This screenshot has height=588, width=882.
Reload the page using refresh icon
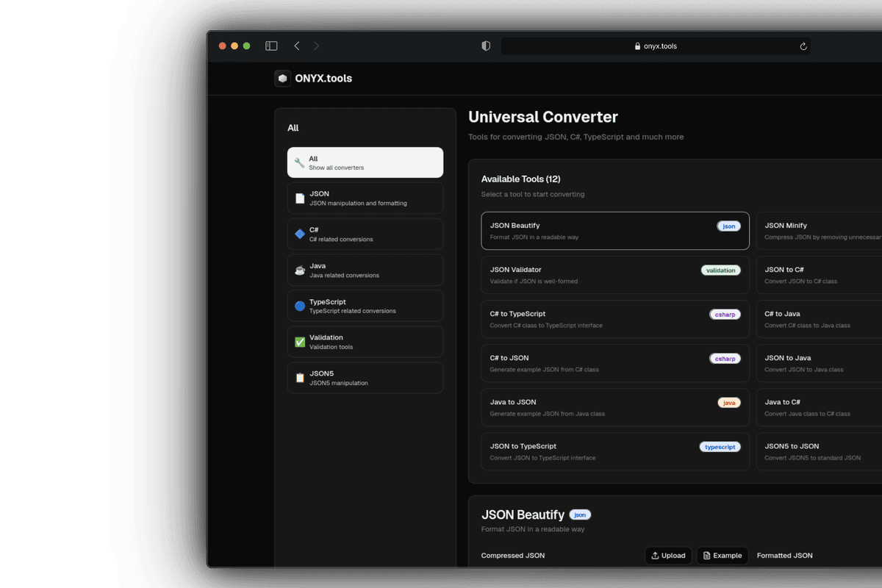(x=803, y=46)
